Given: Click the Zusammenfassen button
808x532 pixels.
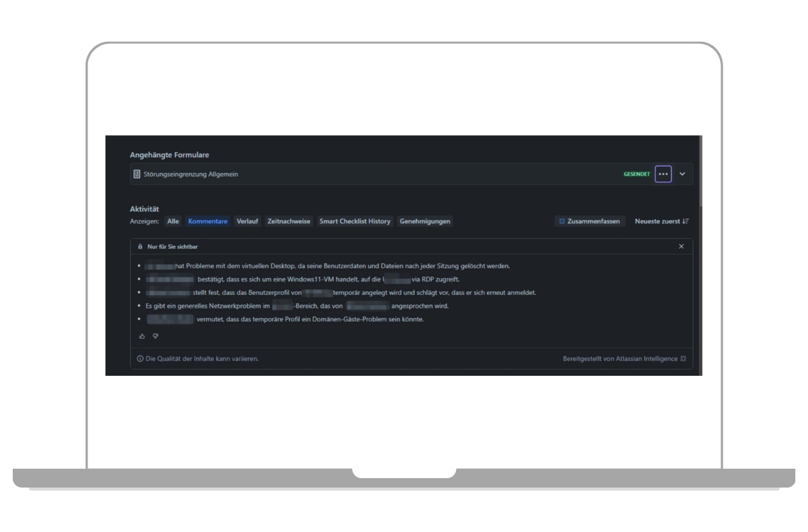Looking at the screenshot, I should [x=590, y=221].
